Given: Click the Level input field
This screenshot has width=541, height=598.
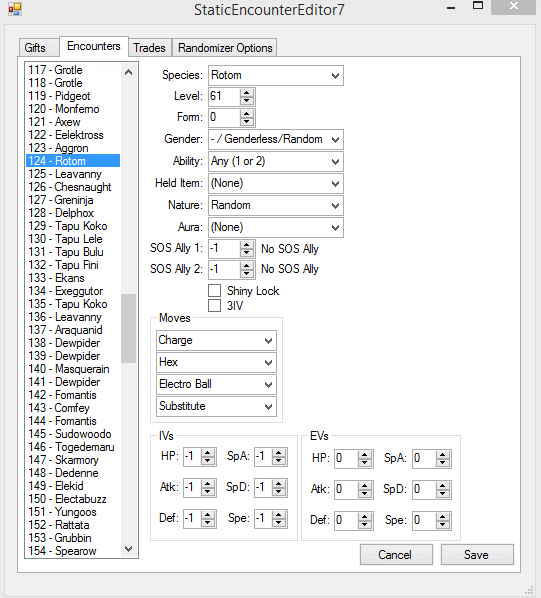Looking at the screenshot, I should point(225,96).
